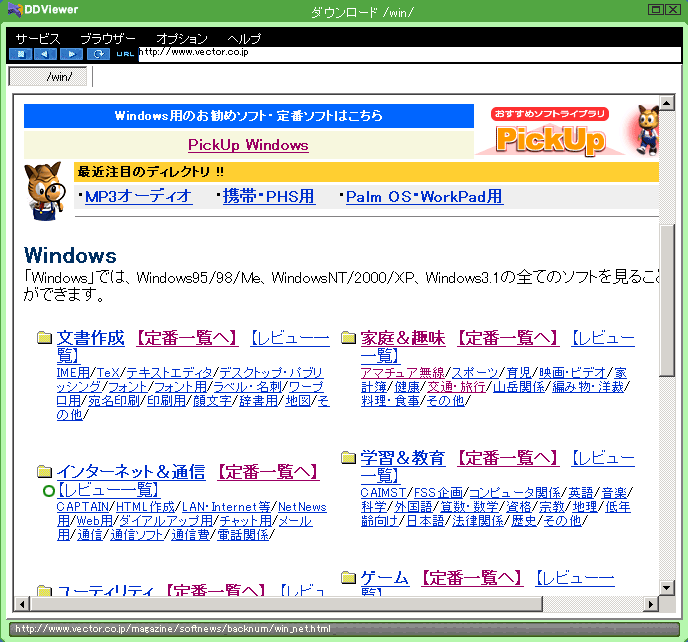Image resolution: width=688 pixels, height=642 pixels.
Task: Click the horizontal scrollbar right arrow
Action: [x=651, y=604]
